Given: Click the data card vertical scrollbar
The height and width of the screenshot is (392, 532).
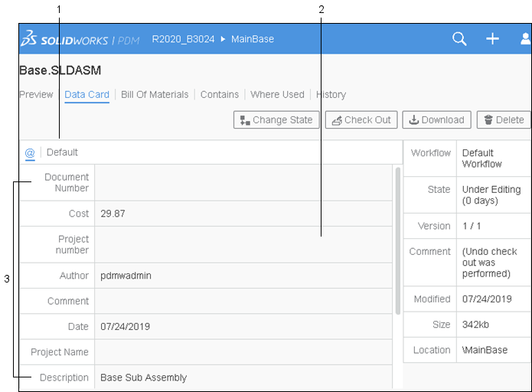Looking at the screenshot, I should click(x=397, y=240).
